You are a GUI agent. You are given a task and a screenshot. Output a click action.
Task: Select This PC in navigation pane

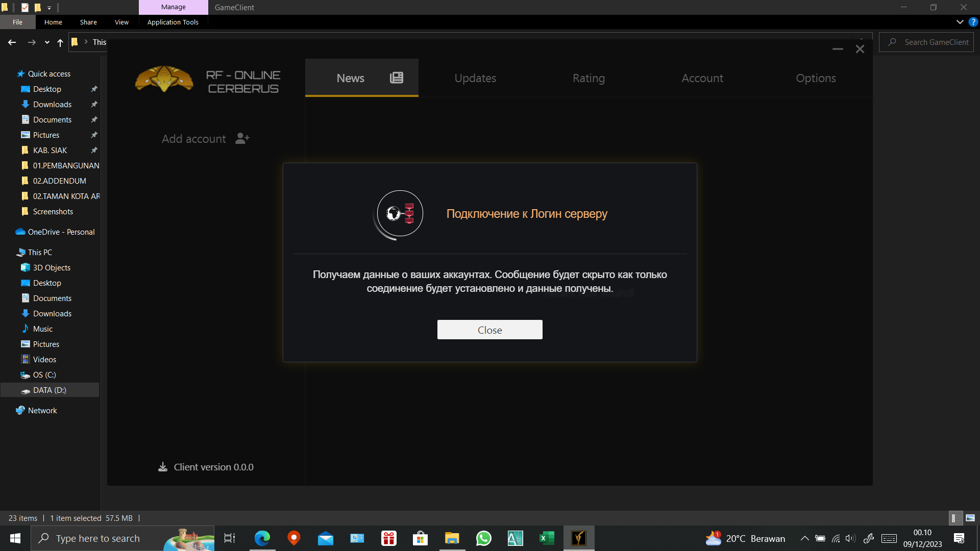pos(40,252)
